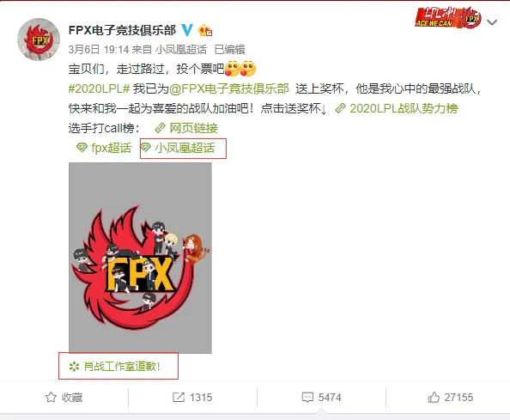Click the @FPX电子竞技俱乐部 mention link
The height and width of the screenshot is (420, 510).
229,88
